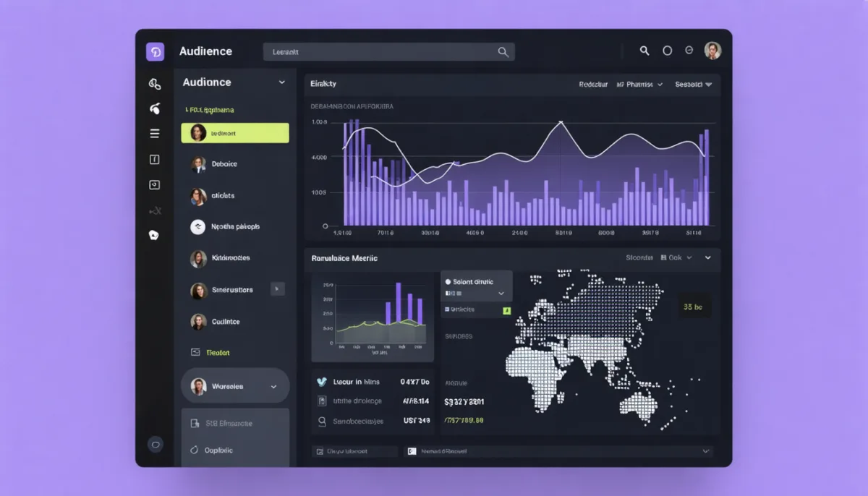Click the Slcordes label in metrics header
Screen dimensions: 868x496
[639, 257]
